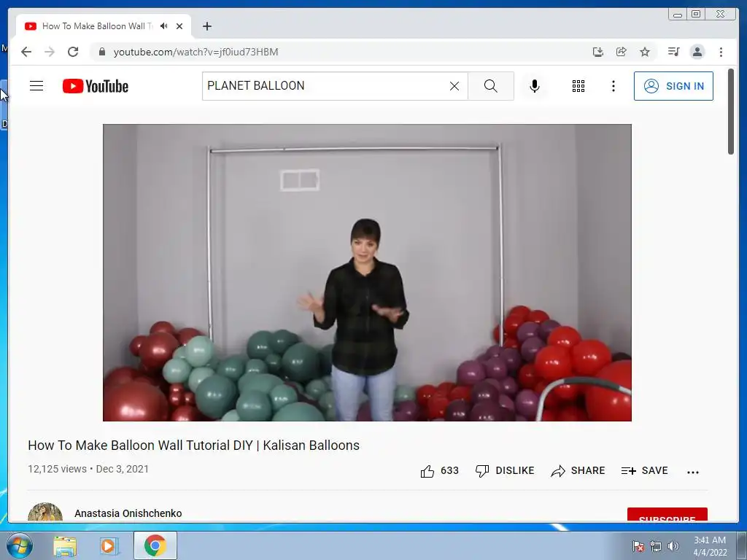Click the Chrome taskbar icon

click(155, 545)
